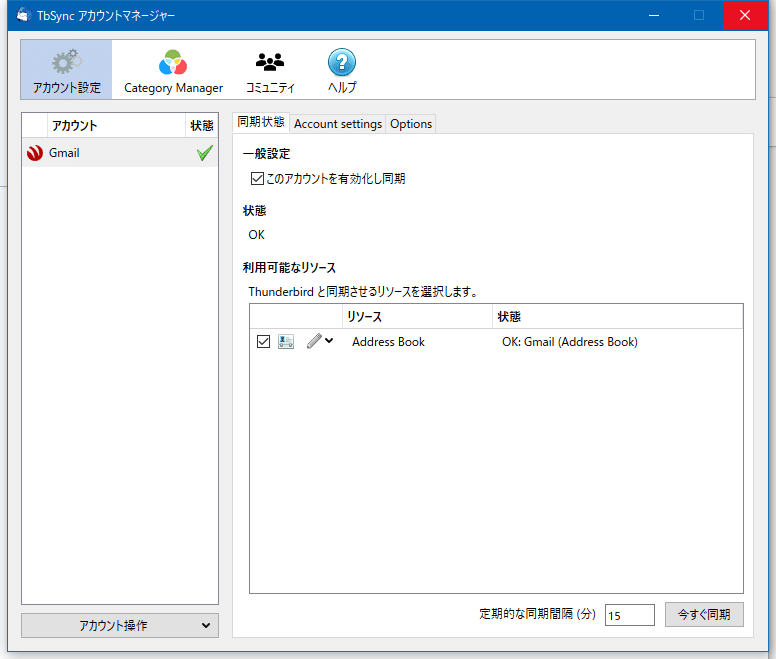Click the sync interval field showing 15
Screen dimensions: 776x659
click(630, 615)
